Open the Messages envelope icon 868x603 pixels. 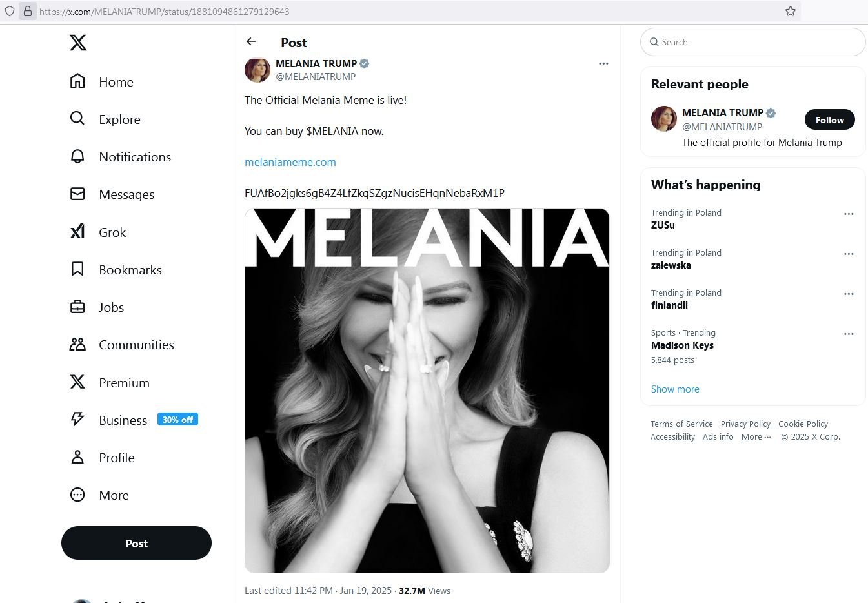(77, 194)
